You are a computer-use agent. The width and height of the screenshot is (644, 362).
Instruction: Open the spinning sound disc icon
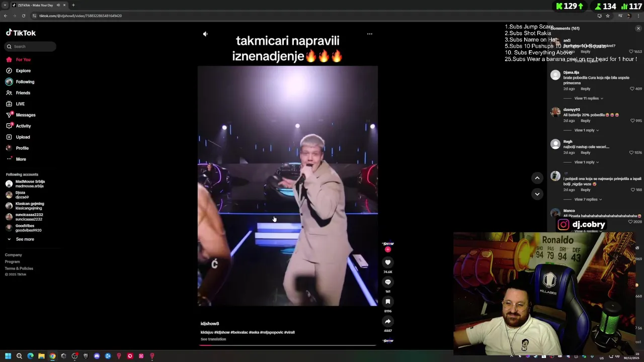[x=388, y=341]
